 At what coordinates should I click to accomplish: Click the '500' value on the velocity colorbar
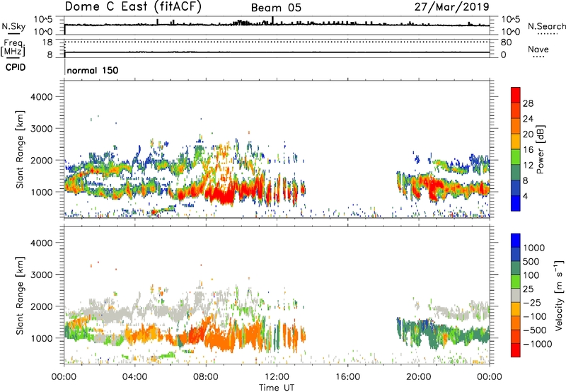(x=531, y=262)
